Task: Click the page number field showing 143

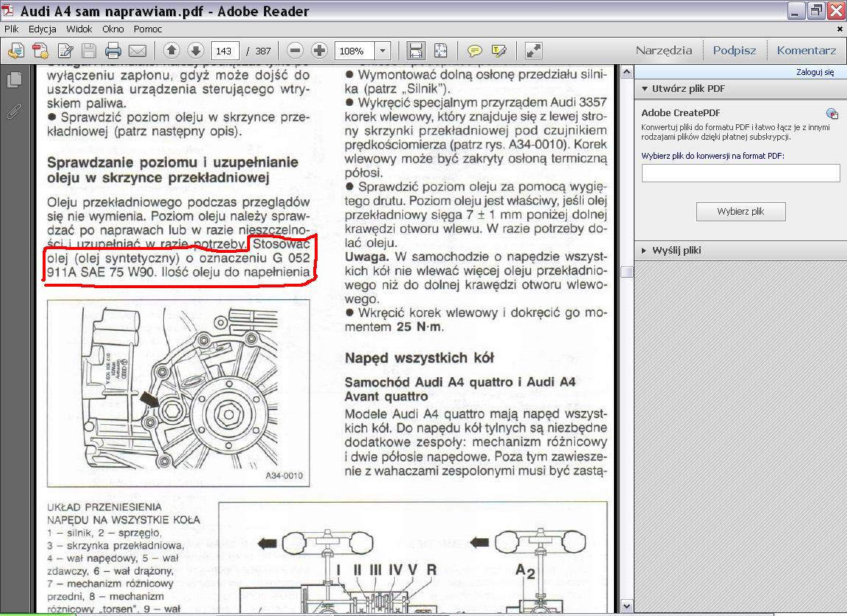Action: pyautogui.click(x=225, y=51)
